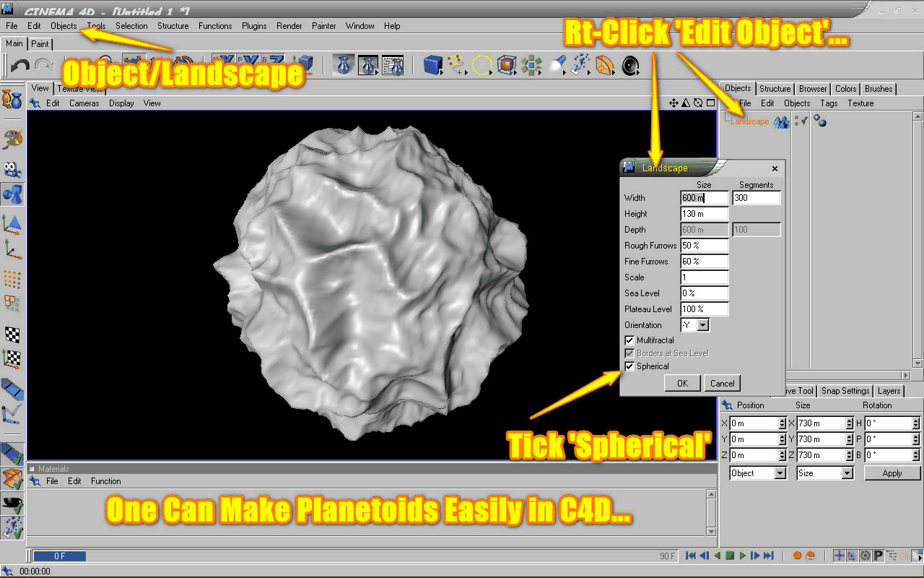Click the loudspeaker sound icon
Image resolution: width=924 pixels, height=578 pixels.
coord(630,66)
